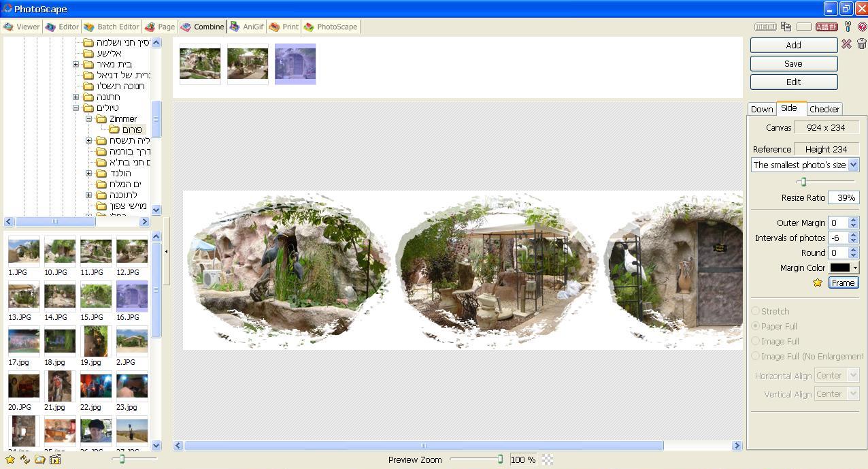
Task: Open the AniGif tab
Action: click(x=246, y=27)
